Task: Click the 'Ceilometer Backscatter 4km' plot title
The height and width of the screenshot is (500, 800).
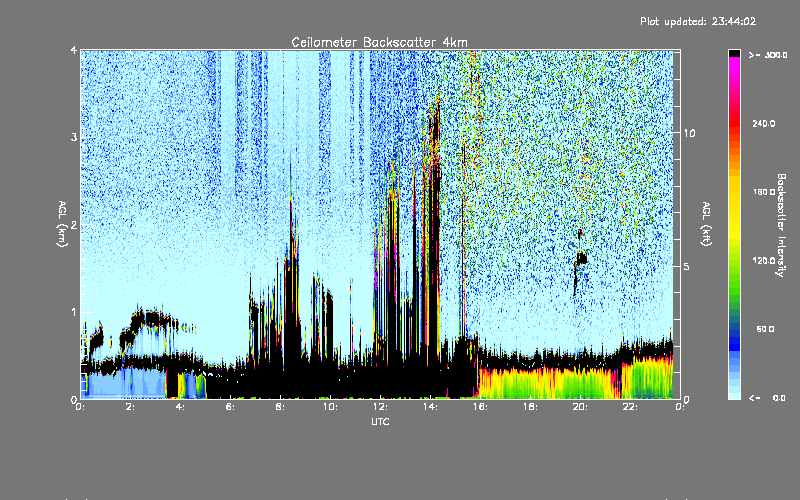Action: (379, 42)
